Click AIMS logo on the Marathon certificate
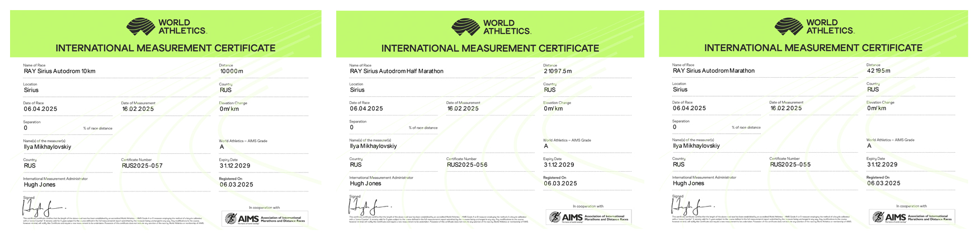 [912, 217]
